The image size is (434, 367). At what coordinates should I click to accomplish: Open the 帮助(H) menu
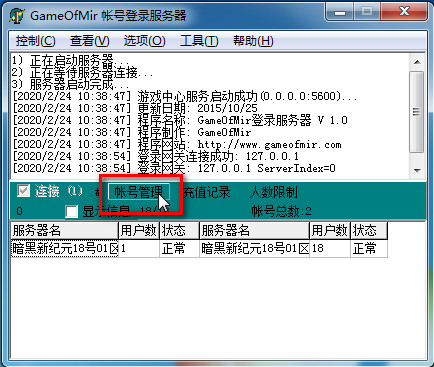(x=253, y=41)
